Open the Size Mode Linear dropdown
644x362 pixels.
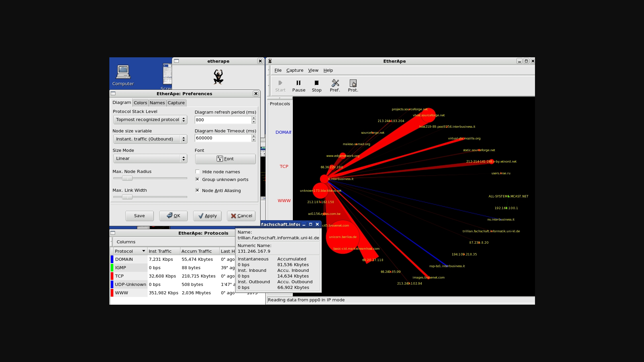[x=150, y=159]
